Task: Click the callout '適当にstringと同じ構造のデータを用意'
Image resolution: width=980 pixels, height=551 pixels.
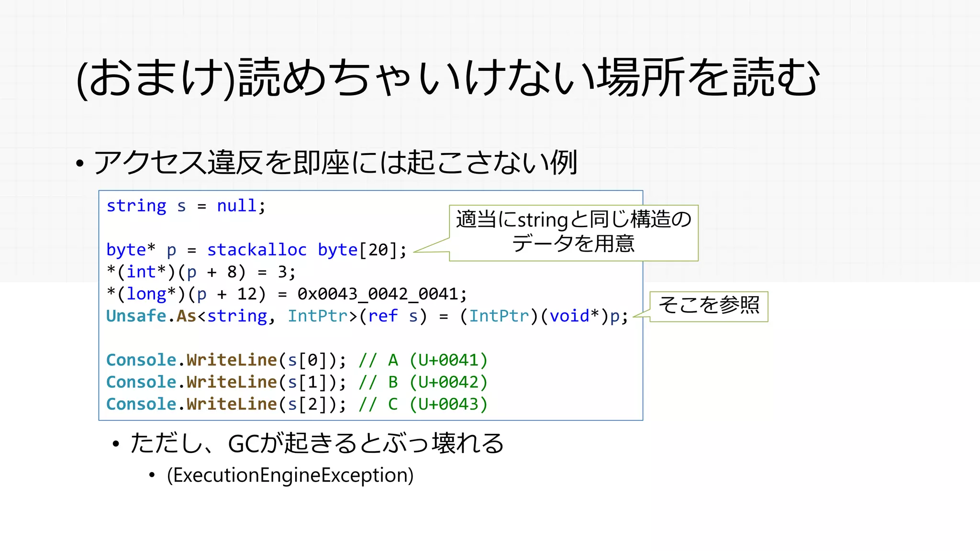Action: [574, 232]
